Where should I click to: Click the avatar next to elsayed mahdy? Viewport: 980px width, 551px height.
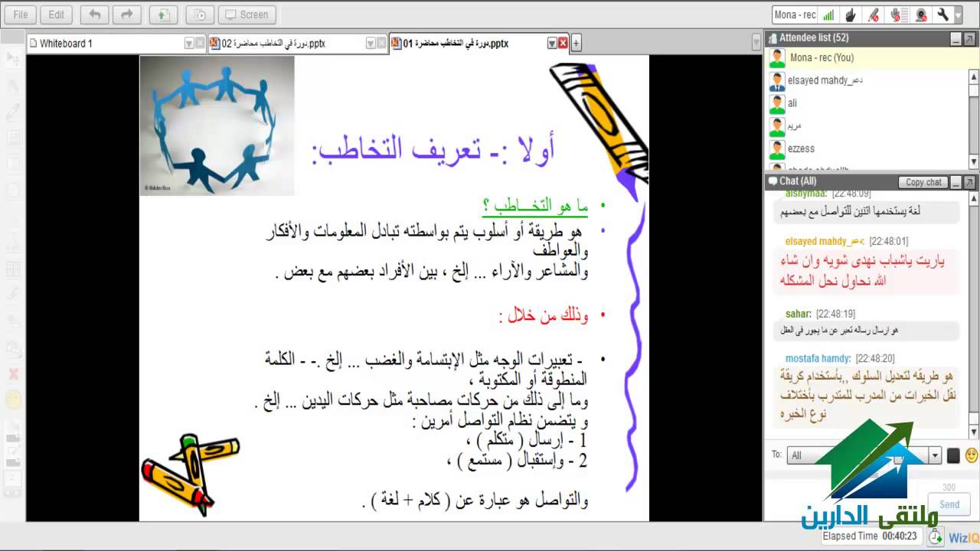click(777, 81)
